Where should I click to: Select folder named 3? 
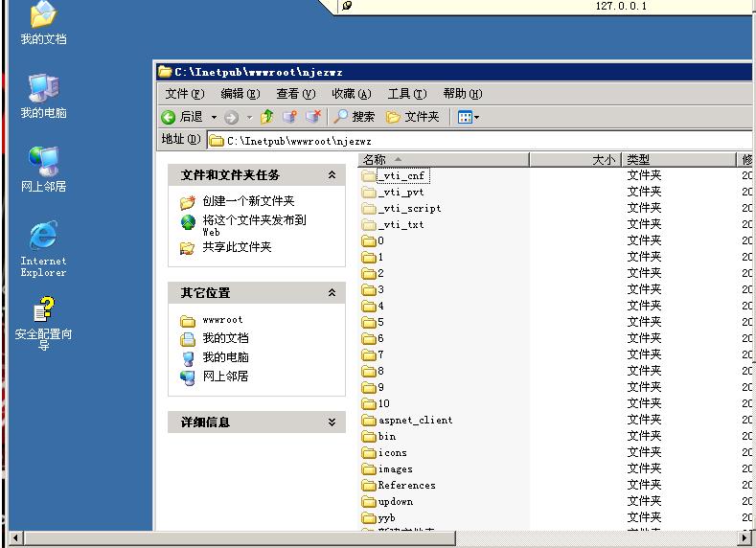(x=373, y=289)
